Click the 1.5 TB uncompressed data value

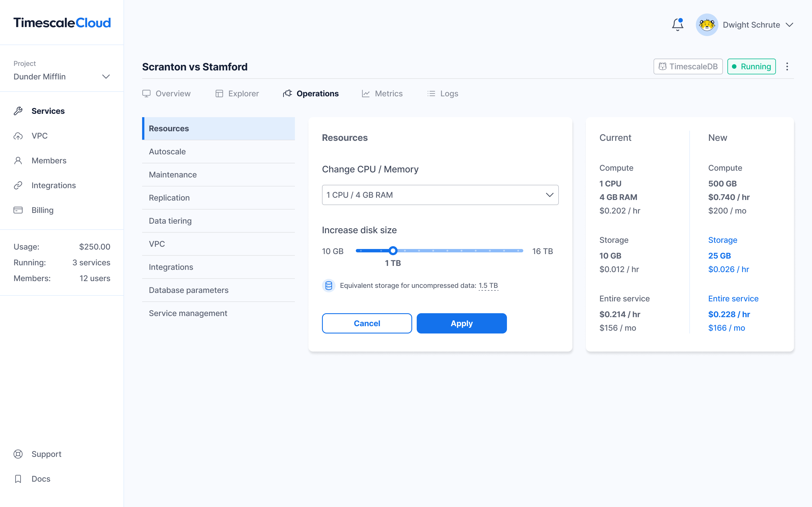point(488,285)
